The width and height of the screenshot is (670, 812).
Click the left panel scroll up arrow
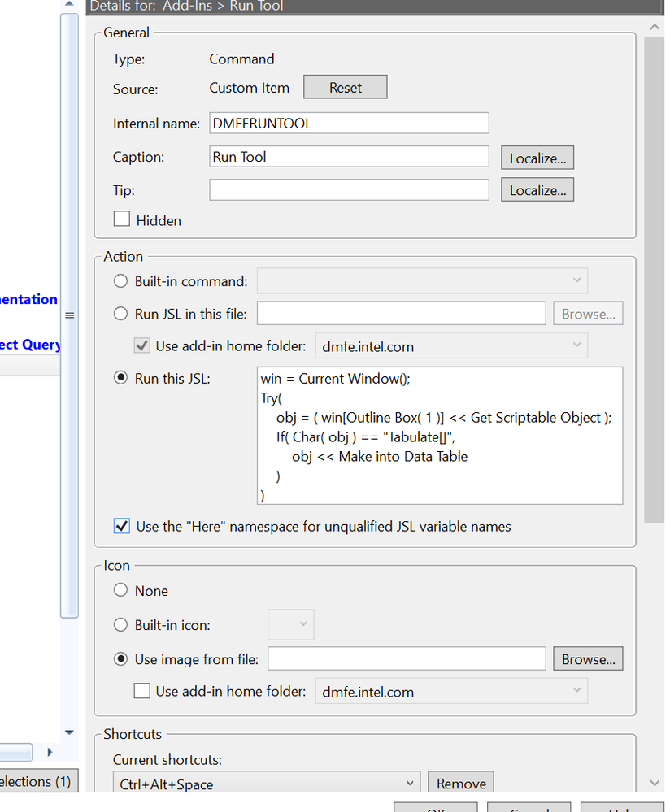(x=69, y=4)
